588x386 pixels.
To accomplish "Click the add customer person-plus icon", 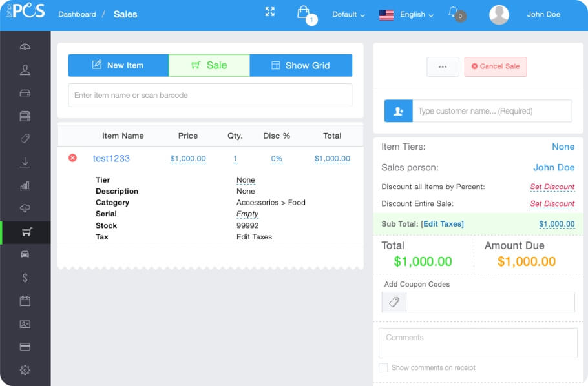I will coord(398,111).
